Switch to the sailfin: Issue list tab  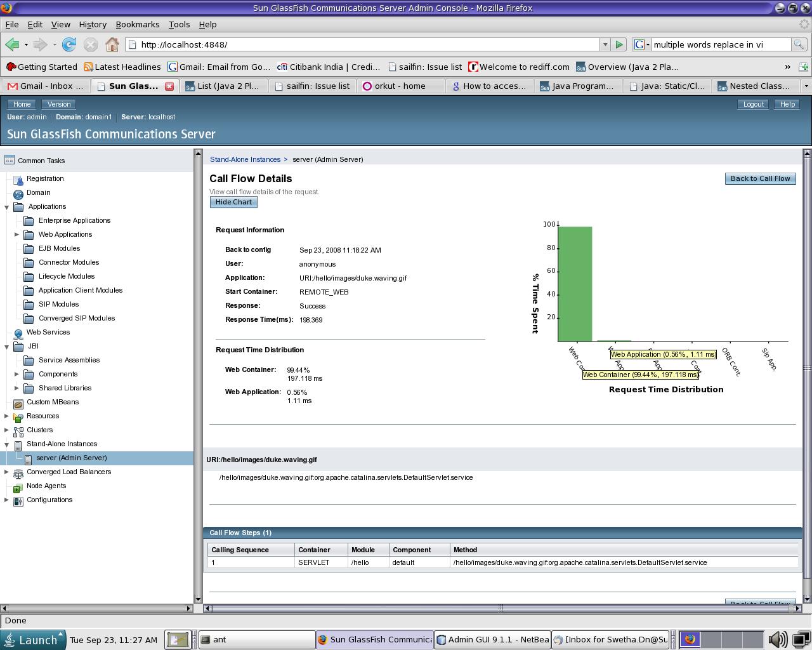click(312, 86)
